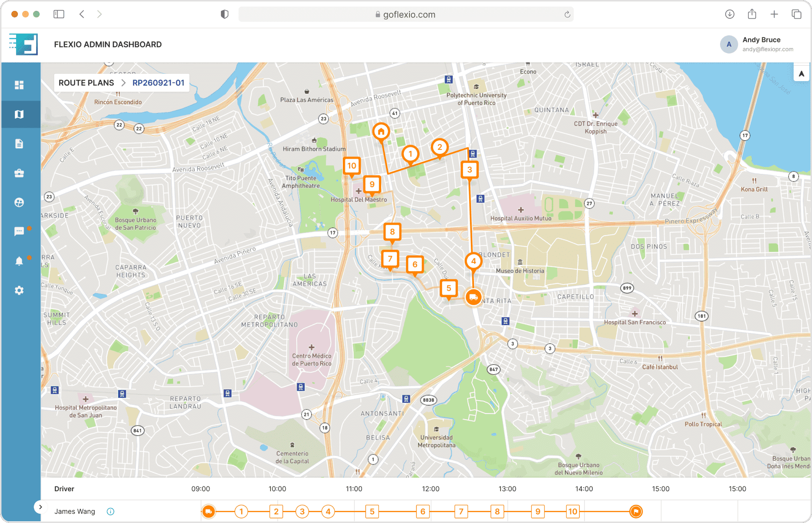This screenshot has height=523, width=812.
Task: Click the finish flag on the timeline
Action: point(636,511)
